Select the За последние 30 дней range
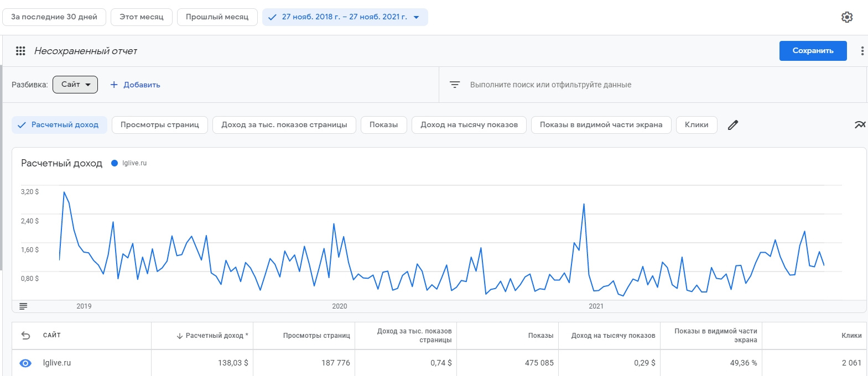 click(x=54, y=17)
